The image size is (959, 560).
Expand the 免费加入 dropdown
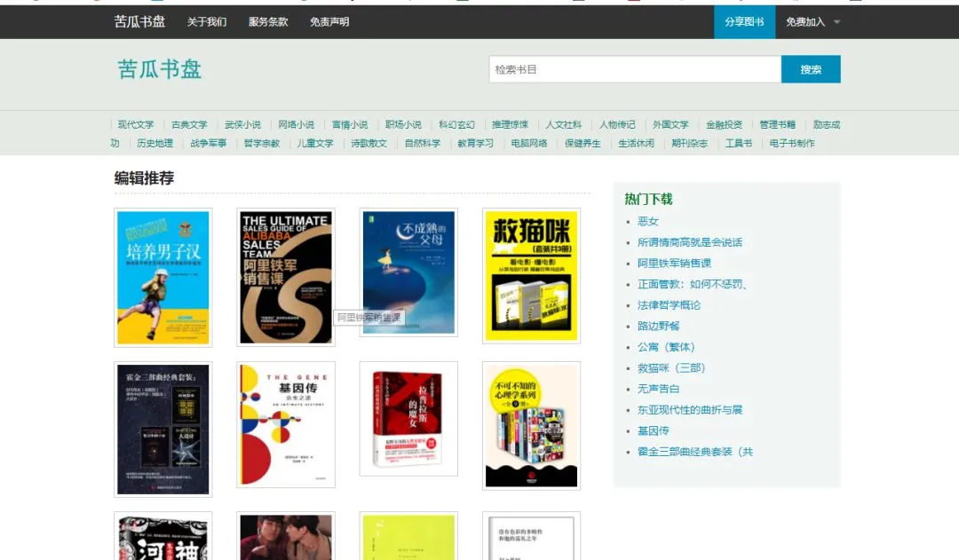click(812, 22)
